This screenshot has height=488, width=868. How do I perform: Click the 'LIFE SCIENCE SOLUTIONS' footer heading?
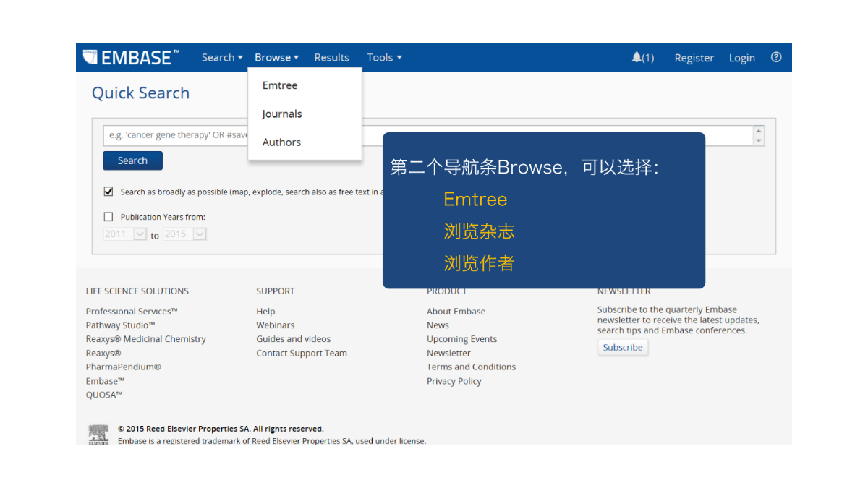coord(137,291)
